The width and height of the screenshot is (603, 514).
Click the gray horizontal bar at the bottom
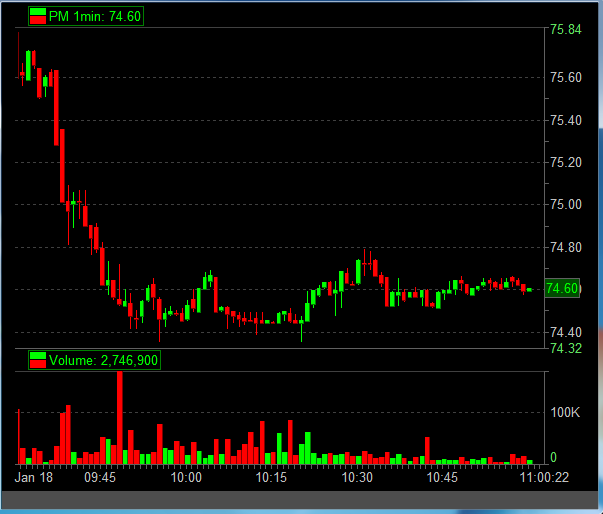(300, 500)
